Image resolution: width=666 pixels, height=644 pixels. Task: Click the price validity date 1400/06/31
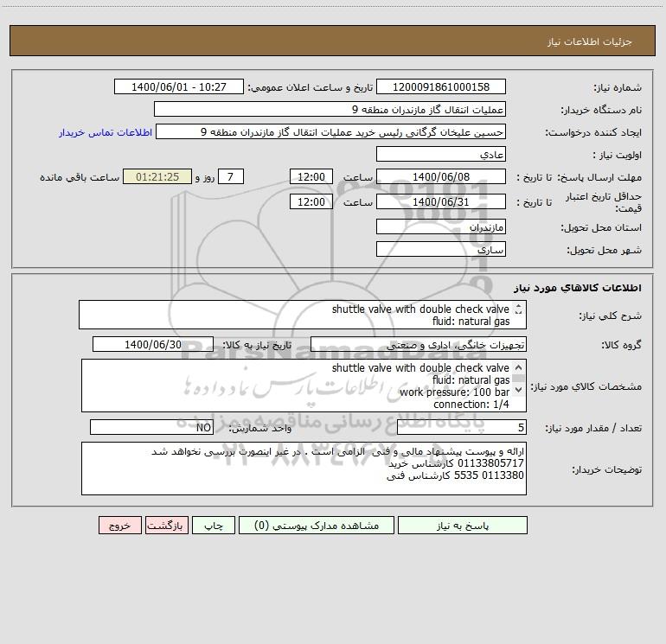coord(441,201)
